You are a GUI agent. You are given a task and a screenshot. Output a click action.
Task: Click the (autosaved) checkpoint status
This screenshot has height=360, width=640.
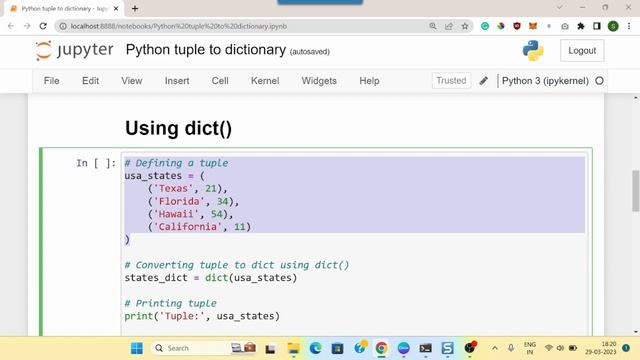[x=309, y=52]
